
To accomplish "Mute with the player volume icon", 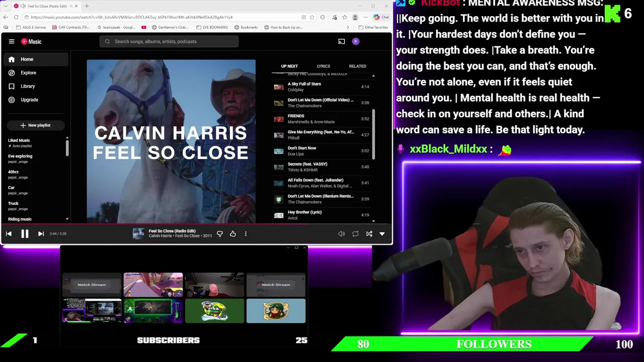I will click(x=342, y=234).
